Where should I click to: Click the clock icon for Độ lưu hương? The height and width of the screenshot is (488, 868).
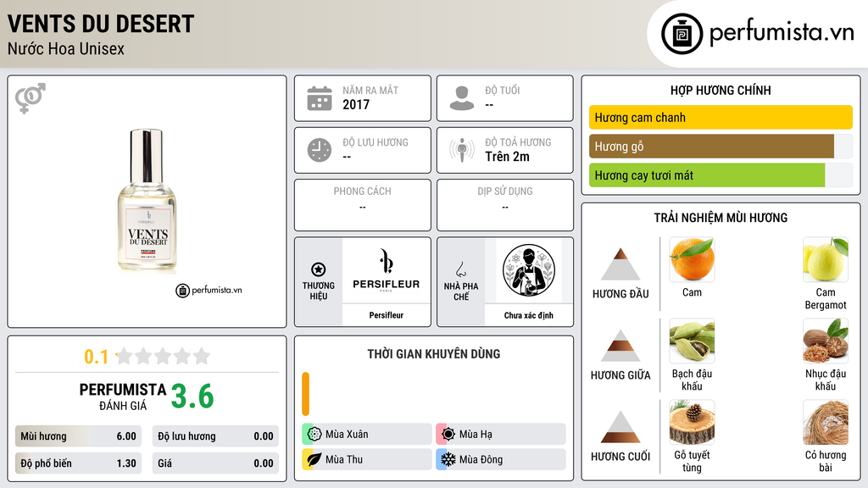320,150
